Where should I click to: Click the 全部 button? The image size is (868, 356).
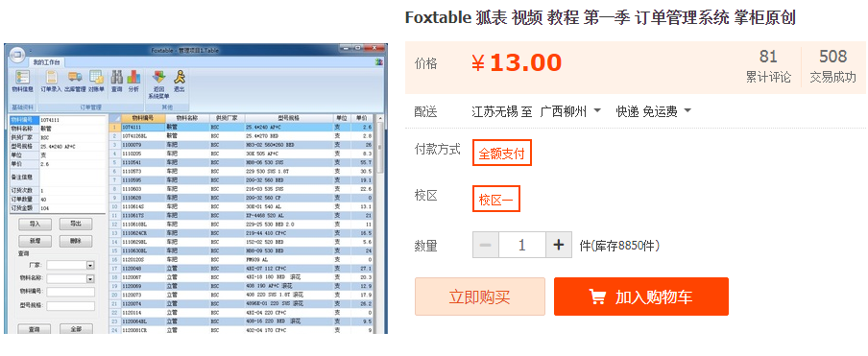75,329
